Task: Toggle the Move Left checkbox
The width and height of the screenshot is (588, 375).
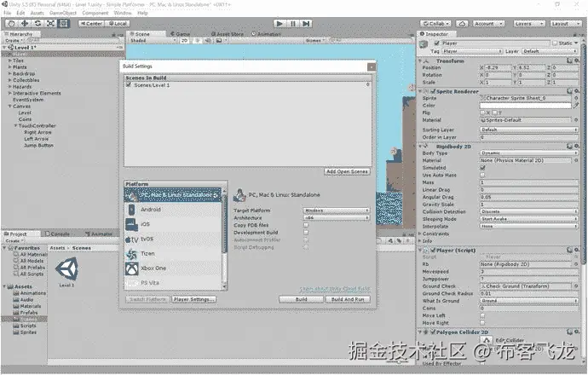Action: 482,315
